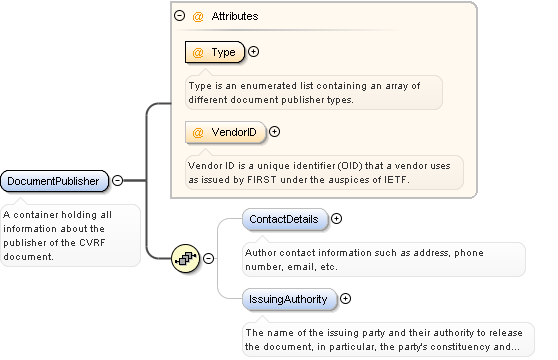This screenshot has height=360, width=558.
Task: Select the DocumentPublisher element node
Action: coord(54,181)
